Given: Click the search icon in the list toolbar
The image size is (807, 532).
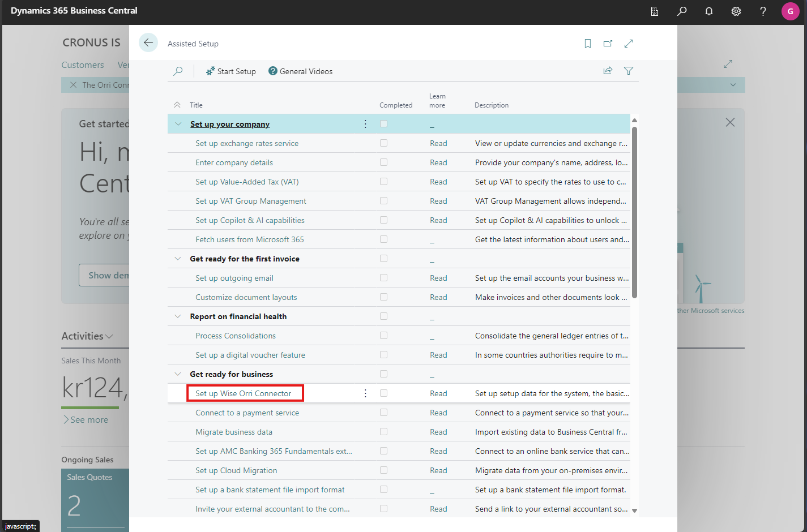Looking at the screenshot, I should 178,71.
